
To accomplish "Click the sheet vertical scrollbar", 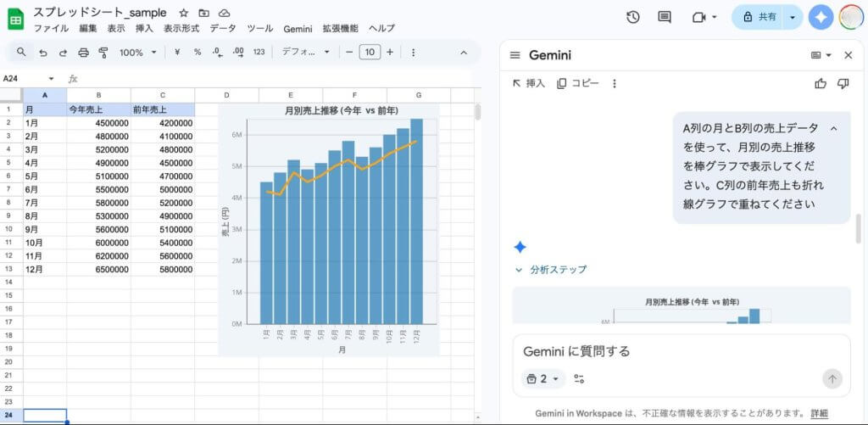I will [x=477, y=112].
